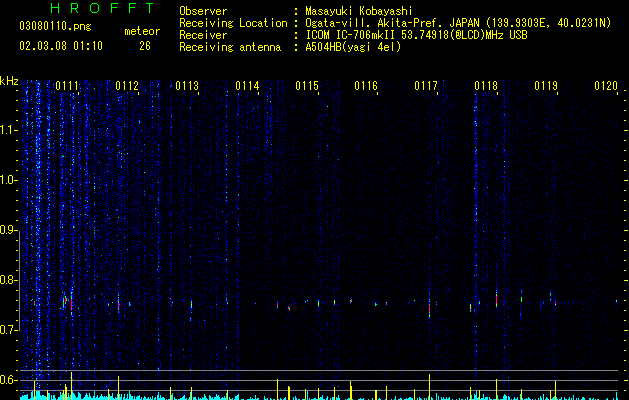The image size is (629, 400).
Task: Click the gray bracket beside the frequency axis
Action: pos(19,280)
